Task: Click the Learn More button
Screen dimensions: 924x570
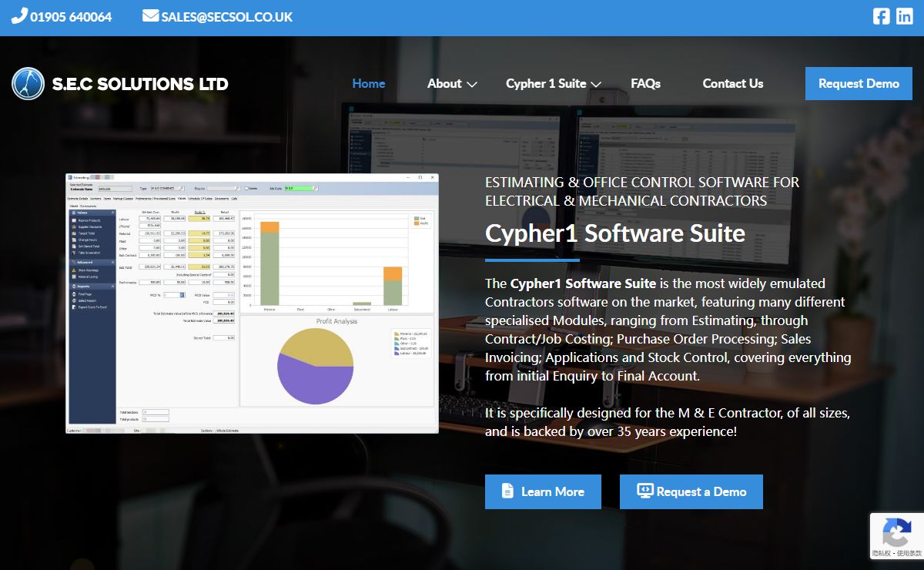Action: point(543,491)
